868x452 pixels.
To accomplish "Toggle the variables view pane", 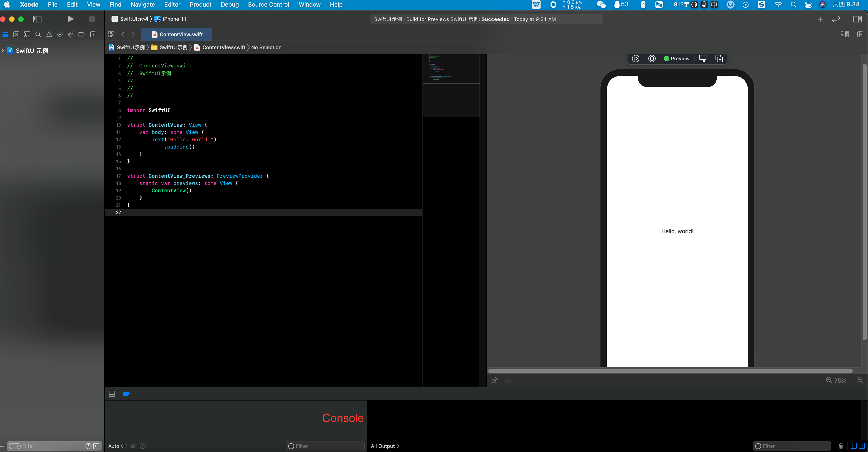I will point(853,446).
